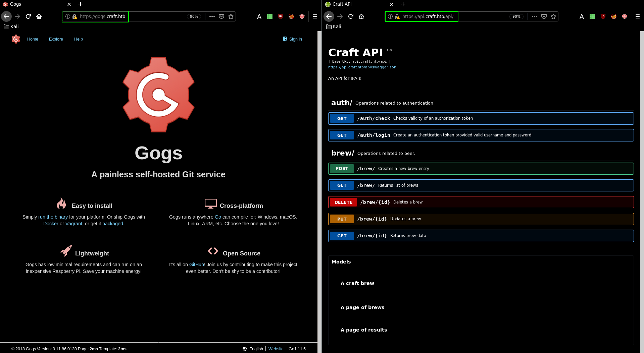Open Website link in Gogs footer
This screenshot has width=644, height=353.
point(276,349)
